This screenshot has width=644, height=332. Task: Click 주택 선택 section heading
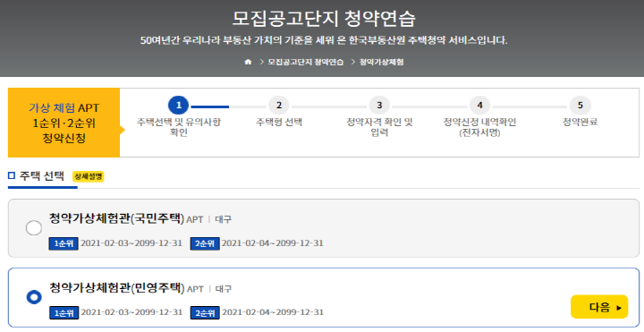pos(41,176)
